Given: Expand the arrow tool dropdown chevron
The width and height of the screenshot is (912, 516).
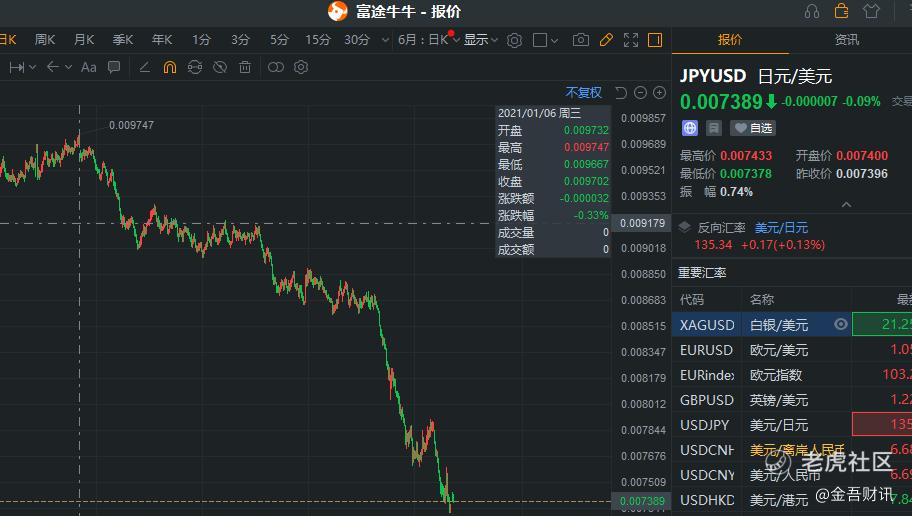Looking at the screenshot, I should (69, 67).
